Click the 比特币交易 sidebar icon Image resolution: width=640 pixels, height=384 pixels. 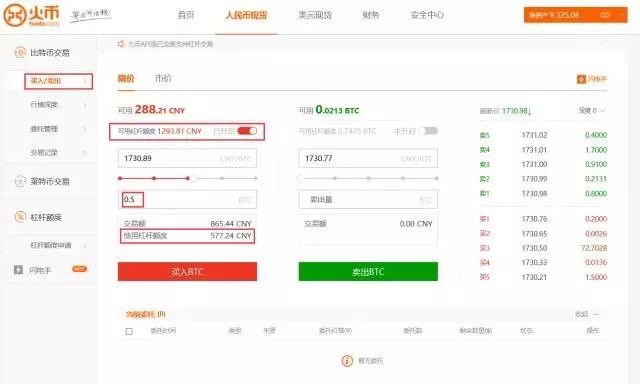click(x=20, y=53)
